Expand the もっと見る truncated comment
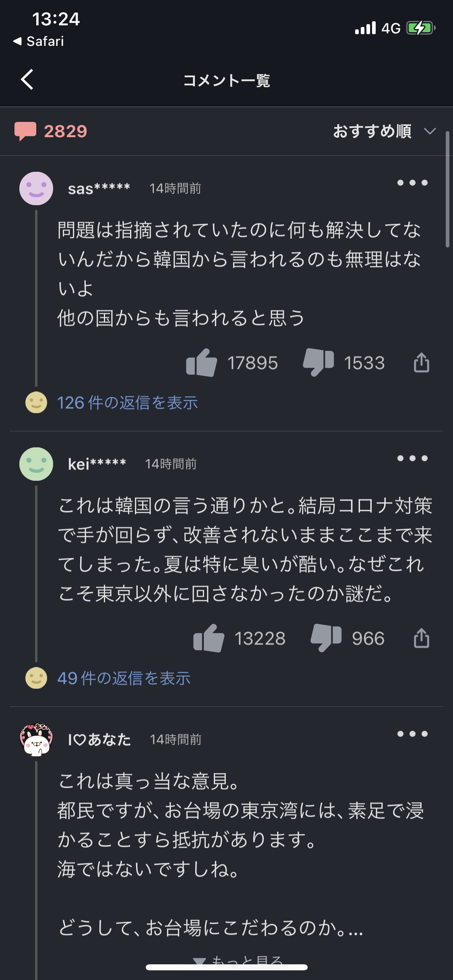 click(x=238, y=961)
